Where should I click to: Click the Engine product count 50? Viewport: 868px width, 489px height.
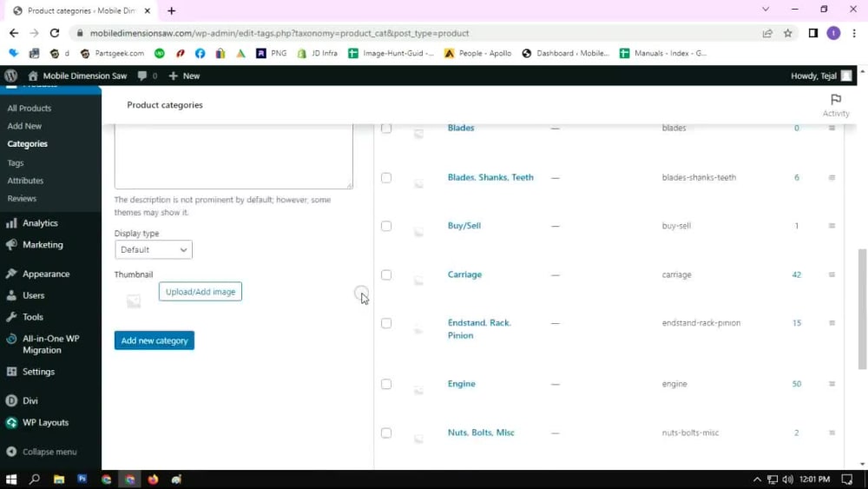[797, 384]
